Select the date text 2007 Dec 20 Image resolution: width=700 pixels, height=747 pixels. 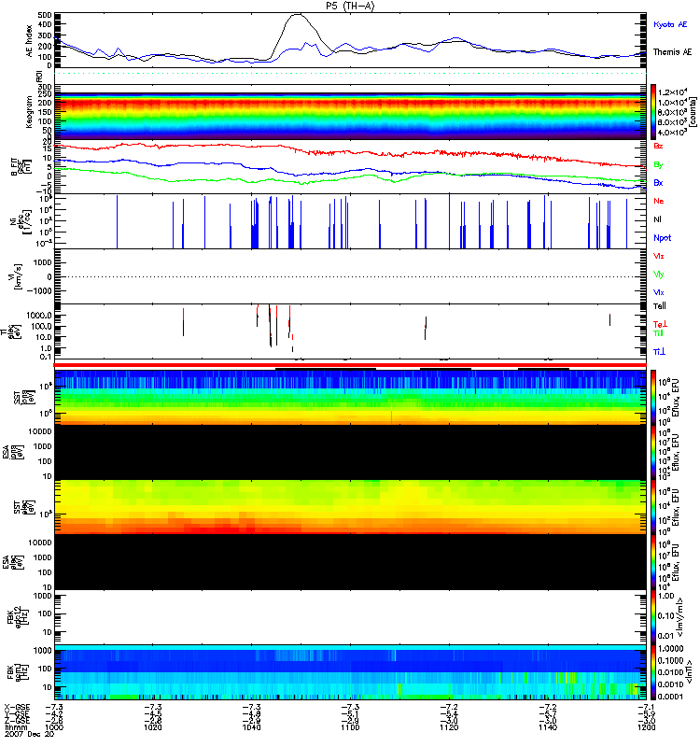point(30,734)
